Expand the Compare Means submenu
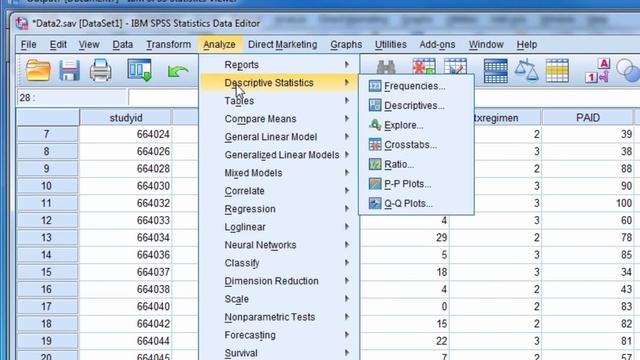Viewport: 640px width, 360px height. coord(280,119)
